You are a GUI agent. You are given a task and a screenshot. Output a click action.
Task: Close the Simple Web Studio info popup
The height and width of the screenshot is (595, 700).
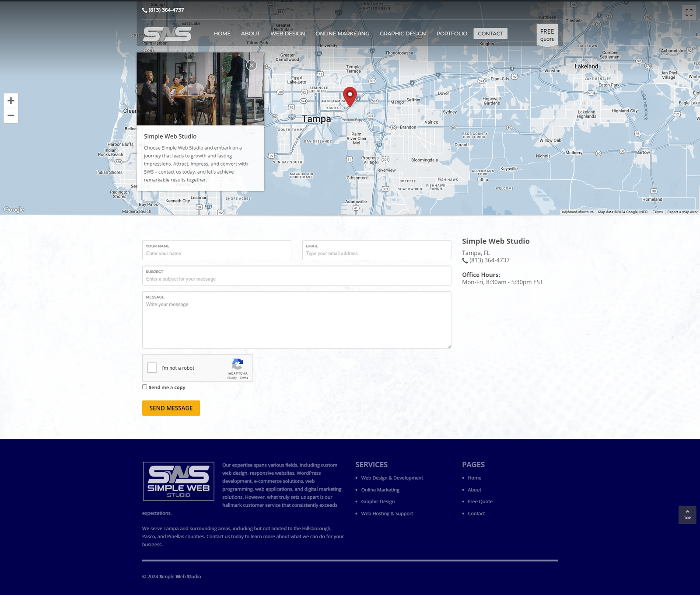pos(252,65)
